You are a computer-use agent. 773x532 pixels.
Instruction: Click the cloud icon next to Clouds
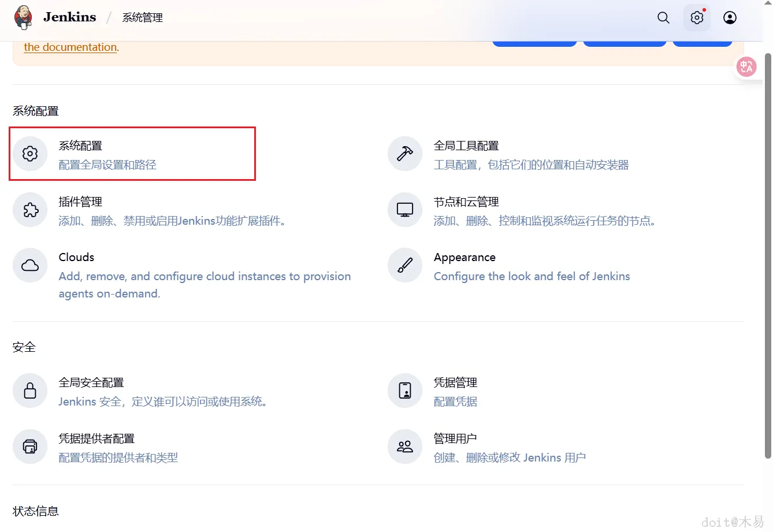[30, 265]
